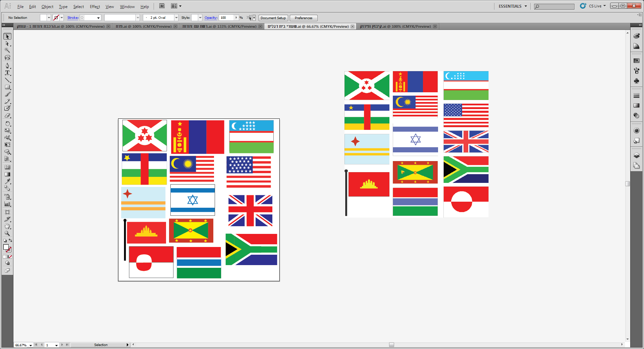Activate the Blob Brush tool
Viewport: 644px width, 349px height.
click(7, 108)
